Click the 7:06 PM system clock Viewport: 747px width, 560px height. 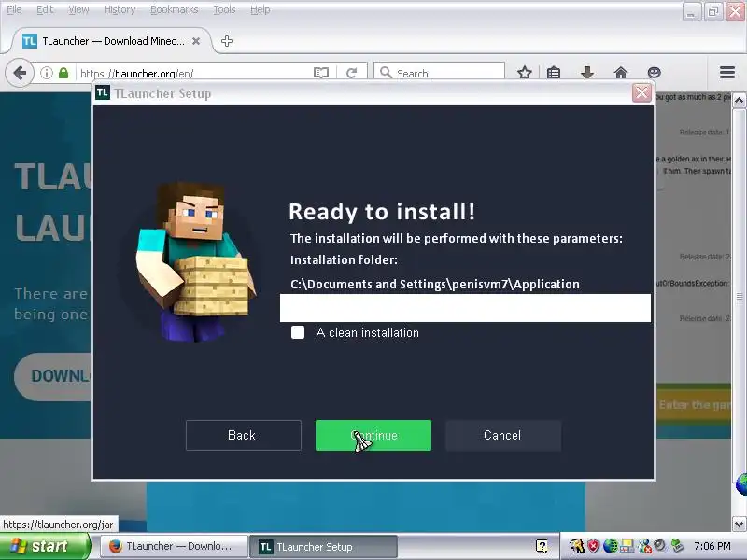coord(712,546)
